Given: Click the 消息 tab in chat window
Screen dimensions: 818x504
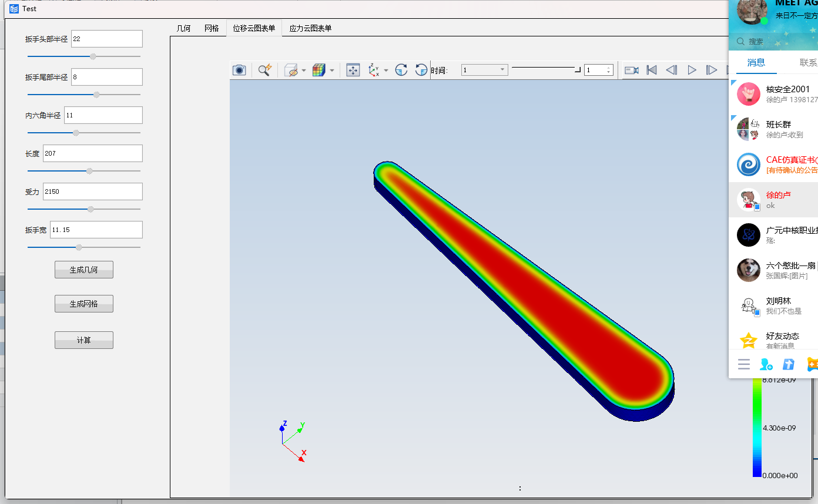Looking at the screenshot, I should coord(756,63).
